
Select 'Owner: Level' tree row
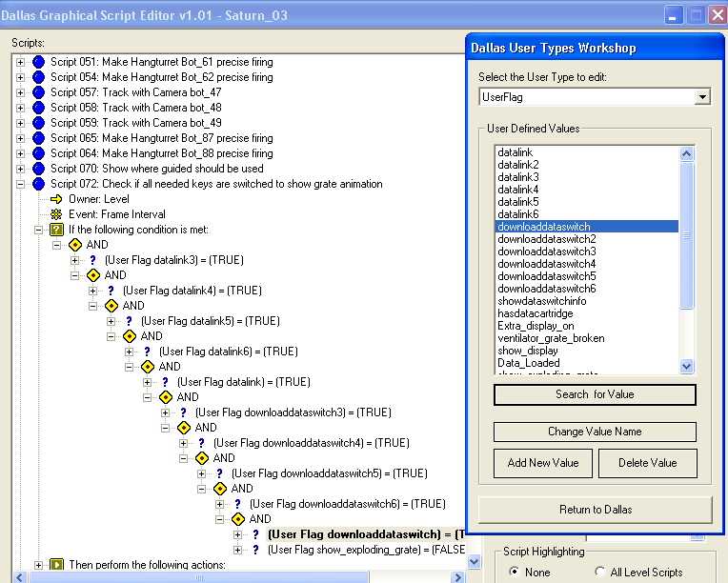[99, 199]
